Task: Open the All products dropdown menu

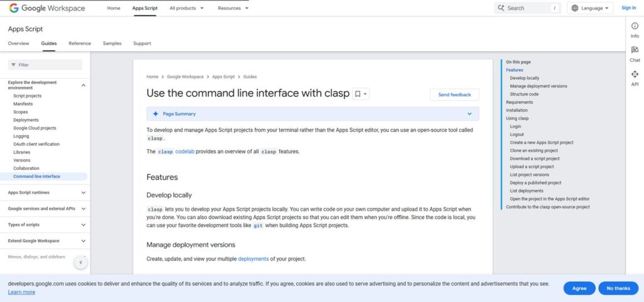Action: coord(187,8)
